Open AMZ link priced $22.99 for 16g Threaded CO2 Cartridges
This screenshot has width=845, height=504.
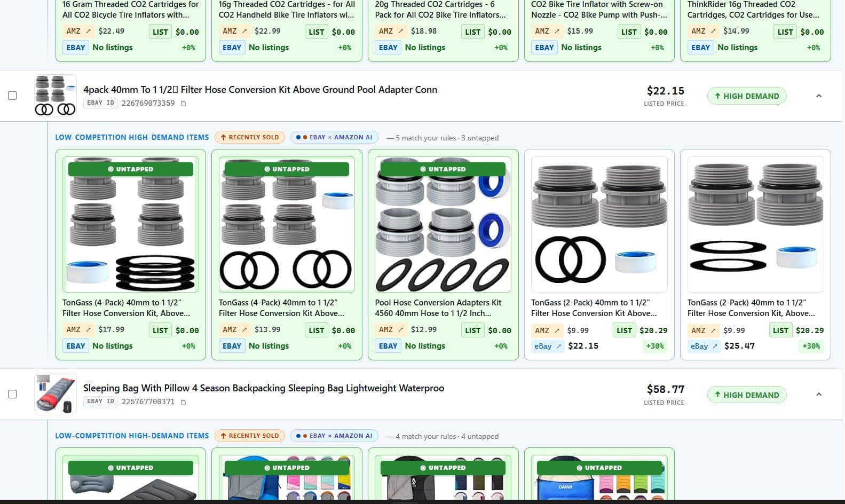point(235,31)
